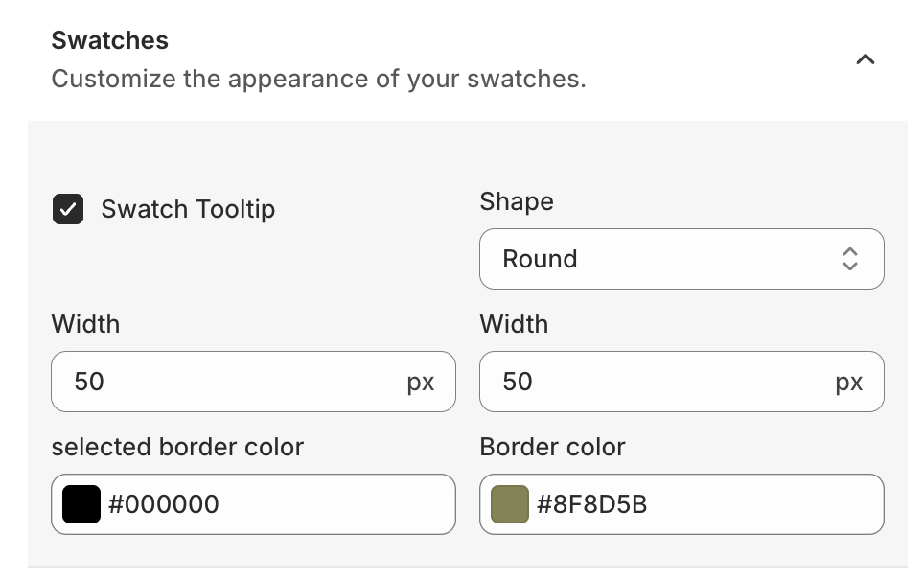Image resolution: width=924 pixels, height=581 pixels.
Task: Click the Swatches section heading
Action: [109, 40]
